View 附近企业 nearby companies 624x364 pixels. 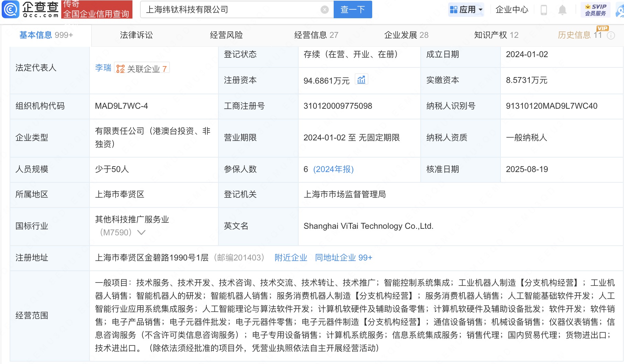click(x=291, y=258)
